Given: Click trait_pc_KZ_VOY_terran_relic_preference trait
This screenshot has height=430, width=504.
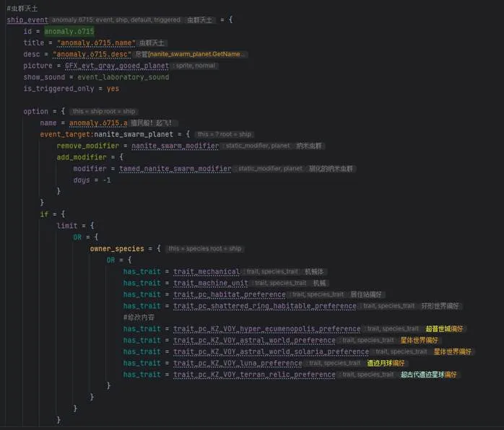Looking at the screenshot, I should tap(254, 375).
